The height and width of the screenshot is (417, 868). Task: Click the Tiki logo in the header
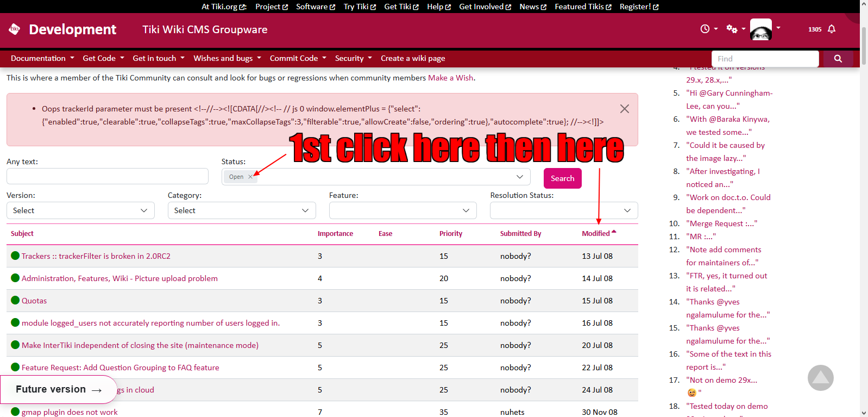[x=15, y=29]
